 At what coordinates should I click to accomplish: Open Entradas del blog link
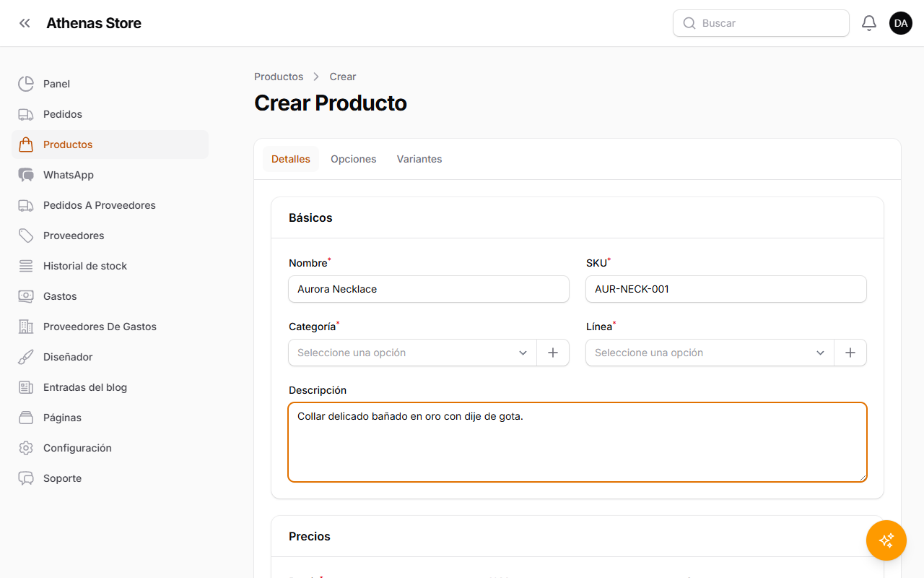coord(110,387)
